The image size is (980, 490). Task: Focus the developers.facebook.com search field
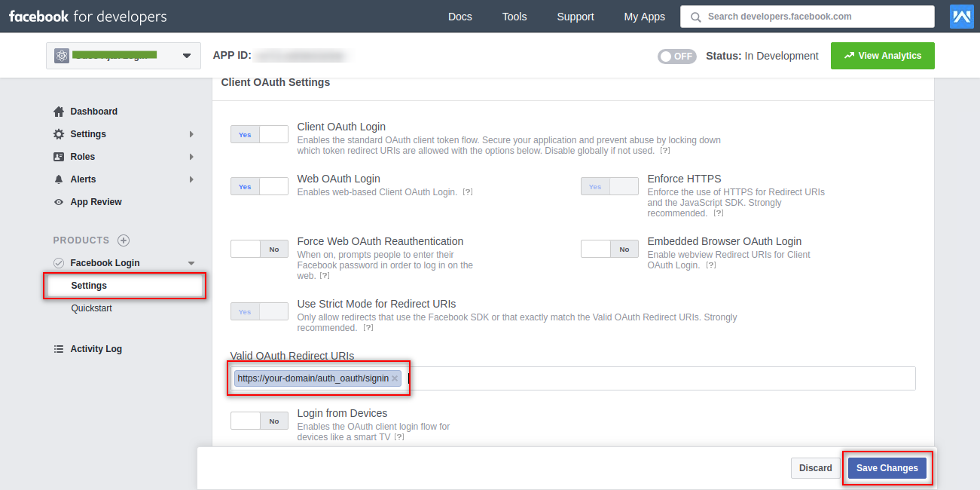pyautogui.click(x=807, y=17)
